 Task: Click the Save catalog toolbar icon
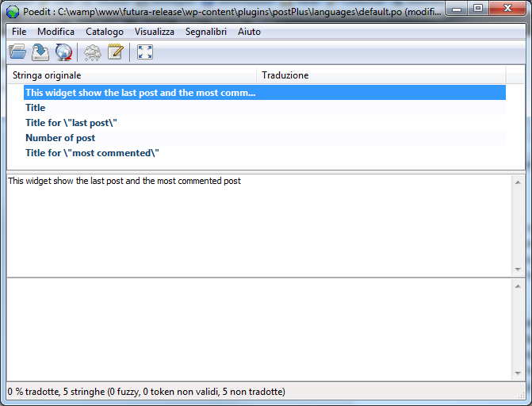click(40, 52)
